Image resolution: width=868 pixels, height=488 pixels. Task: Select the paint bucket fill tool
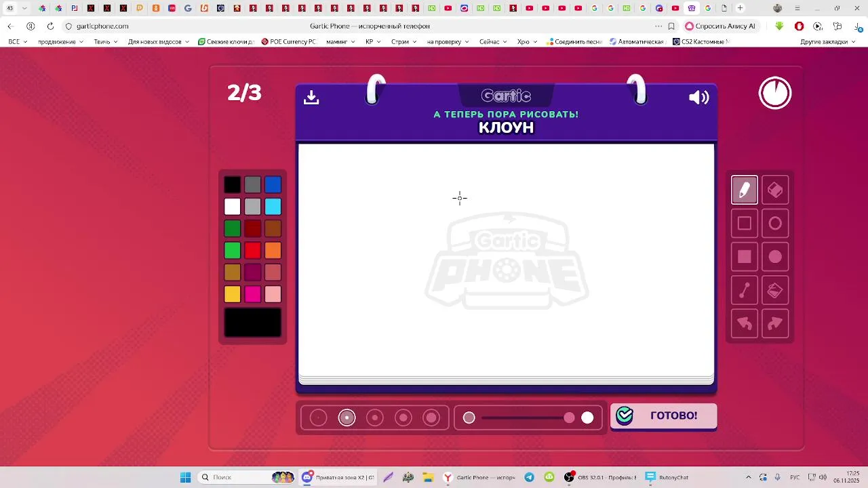(x=775, y=290)
